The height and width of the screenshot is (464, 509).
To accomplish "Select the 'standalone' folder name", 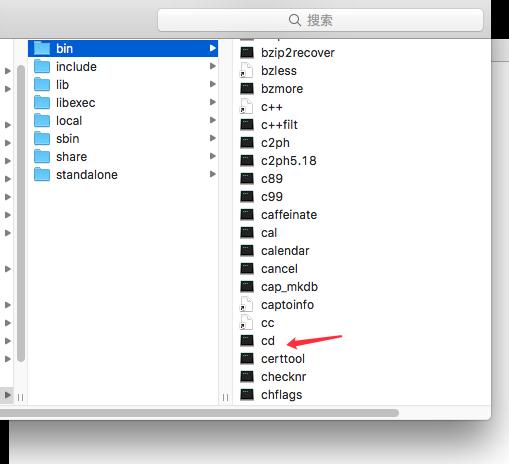I will [x=87, y=175].
